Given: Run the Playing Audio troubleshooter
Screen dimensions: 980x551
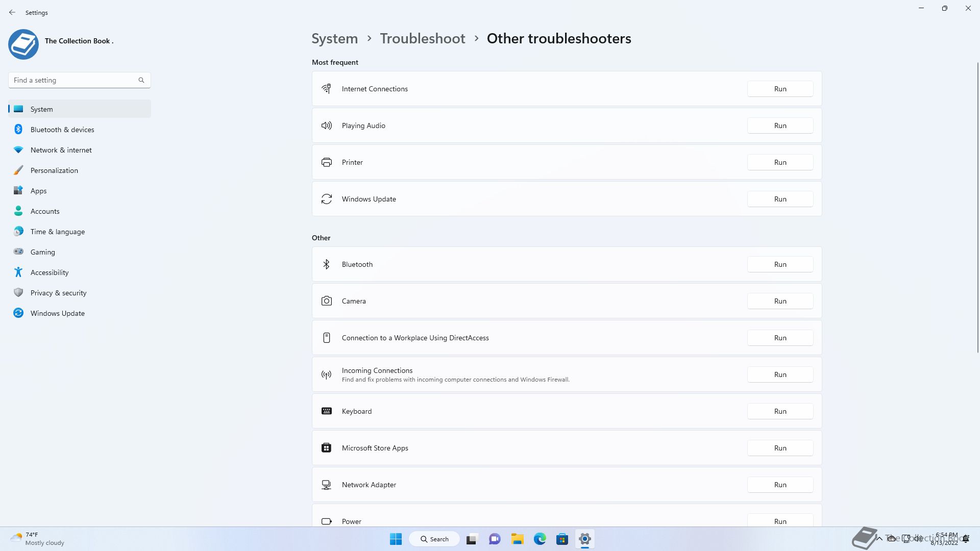Looking at the screenshot, I should (780, 126).
